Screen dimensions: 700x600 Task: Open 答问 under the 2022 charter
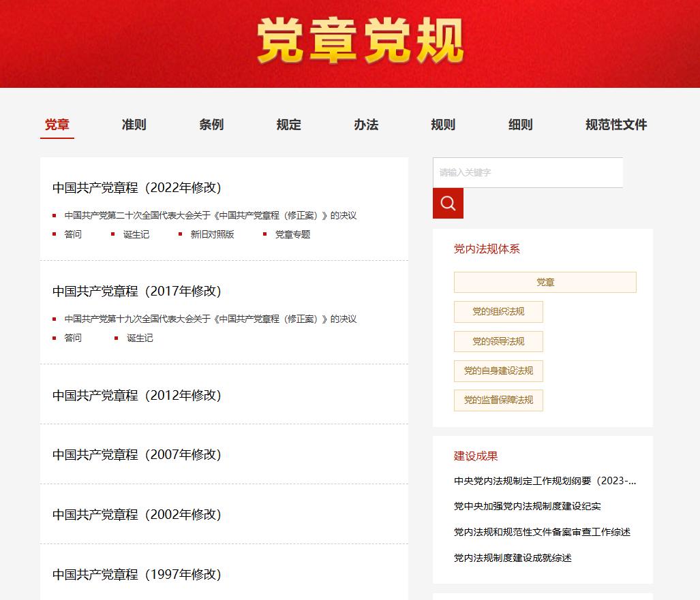pyautogui.click(x=73, y=234)
